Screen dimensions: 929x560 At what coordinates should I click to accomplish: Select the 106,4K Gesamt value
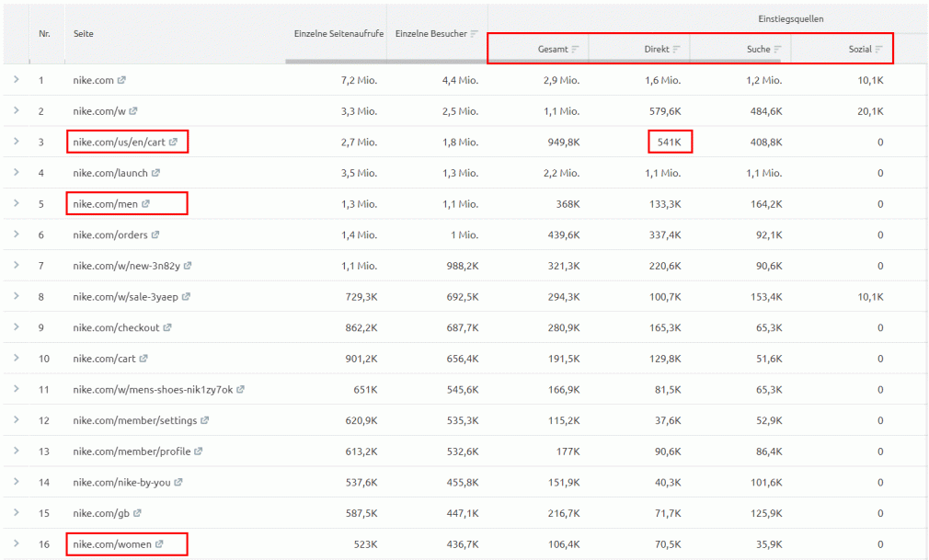(564, 544)
